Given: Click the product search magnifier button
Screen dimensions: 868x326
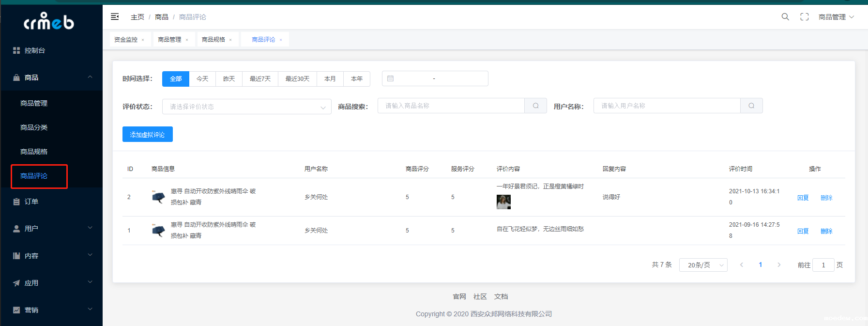Looking at the screenshot, I should pyautogui.click(x=535, y=106).
